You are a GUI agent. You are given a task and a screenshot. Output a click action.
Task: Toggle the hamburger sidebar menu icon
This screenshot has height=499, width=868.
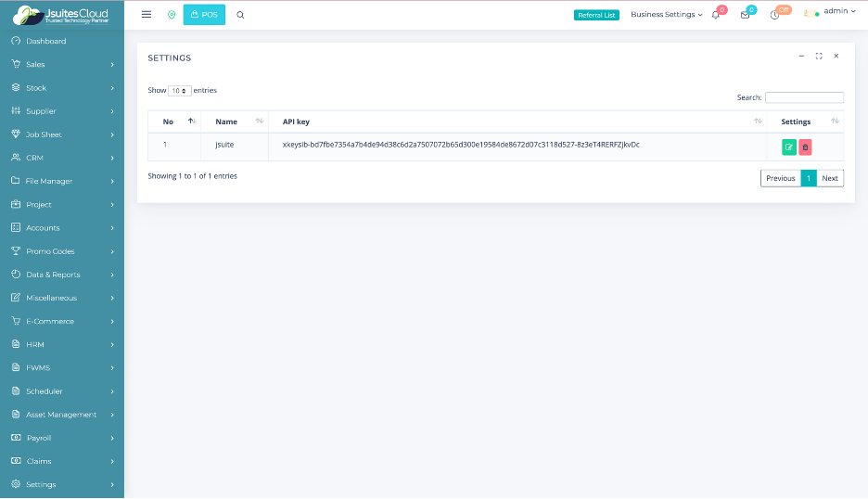pos(147,15)
